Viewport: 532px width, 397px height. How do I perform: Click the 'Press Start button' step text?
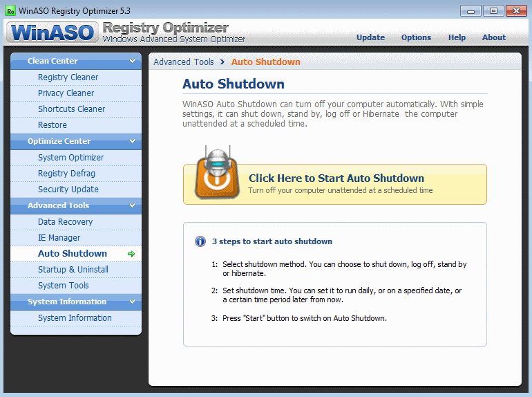click(x=304, y=318)
